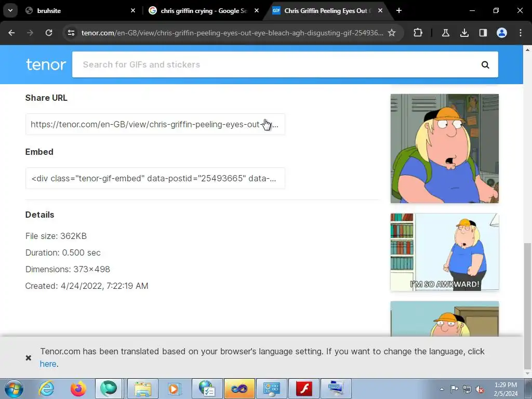Open the globe checklist taskbar icon

pos(207,389)
